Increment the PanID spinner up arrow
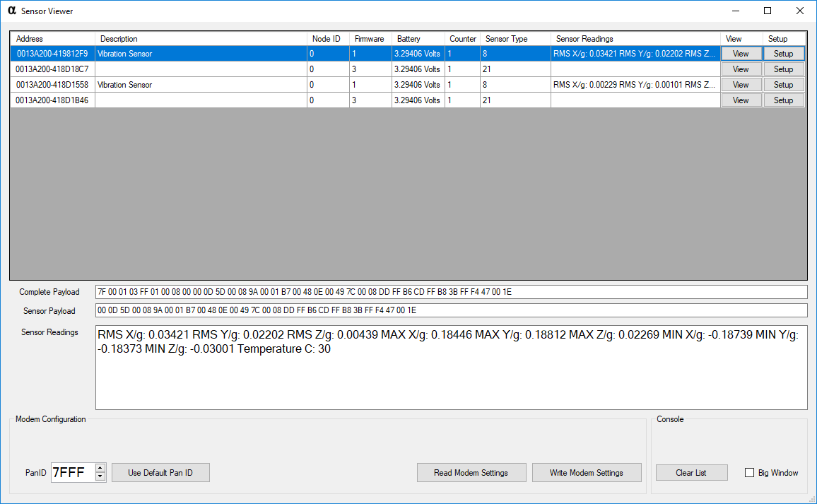Screen dimensions: 817x504 100,468
